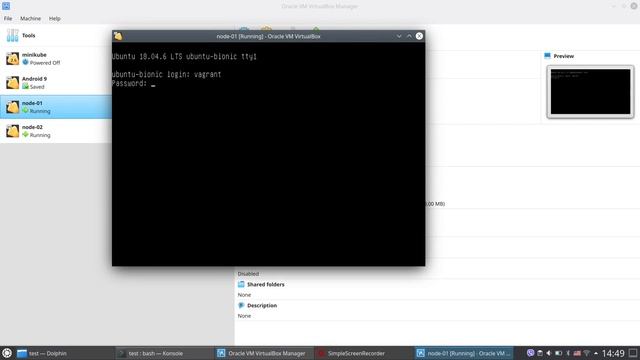Click the Description section header

pos(262,305)
